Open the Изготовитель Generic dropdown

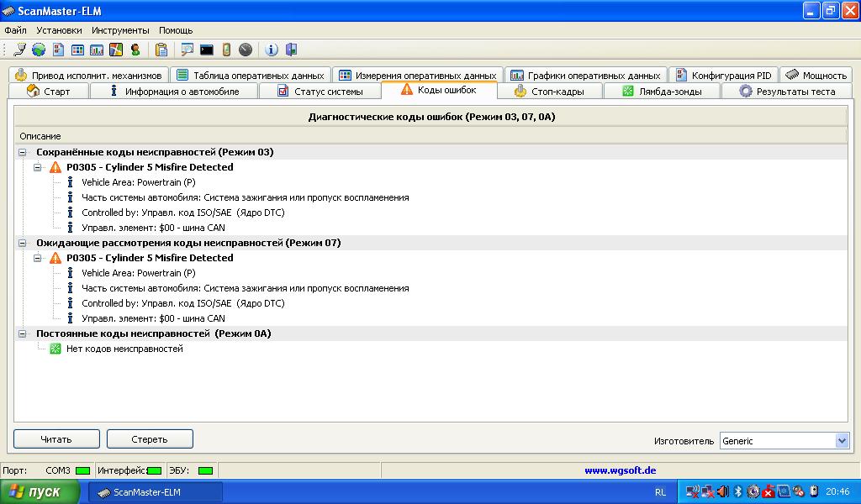tap(842, 441)
